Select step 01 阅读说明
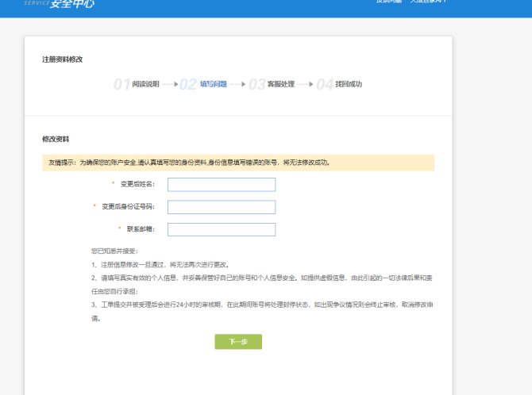This screenshot has height=395, width=532. coord(137,84)
